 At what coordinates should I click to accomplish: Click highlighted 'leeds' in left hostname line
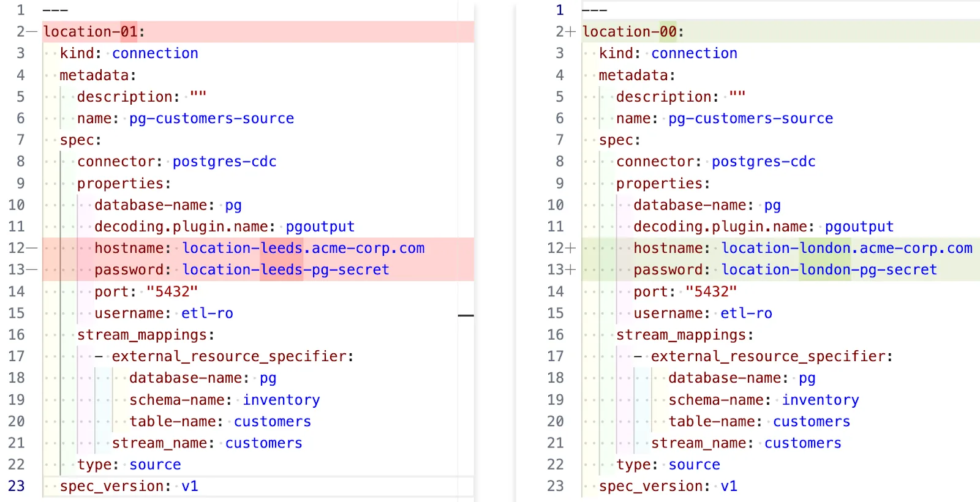point(282,248)
